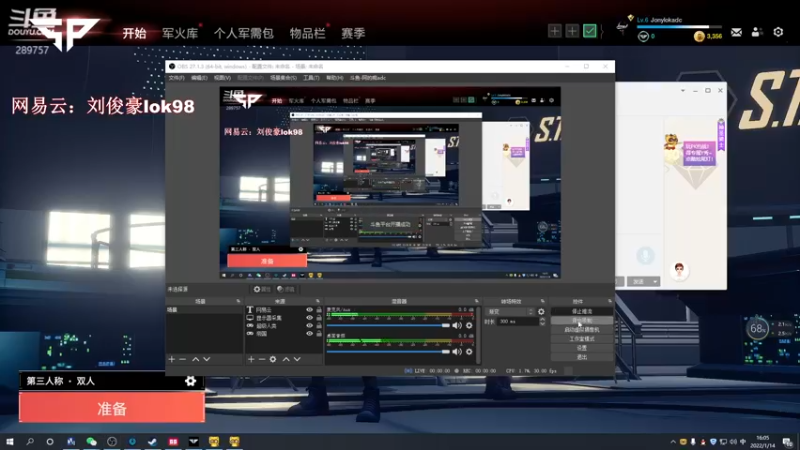Open source properties gear in Sources toolbar
The width and height of the screenshot is (800, 450).
point(273,359)
